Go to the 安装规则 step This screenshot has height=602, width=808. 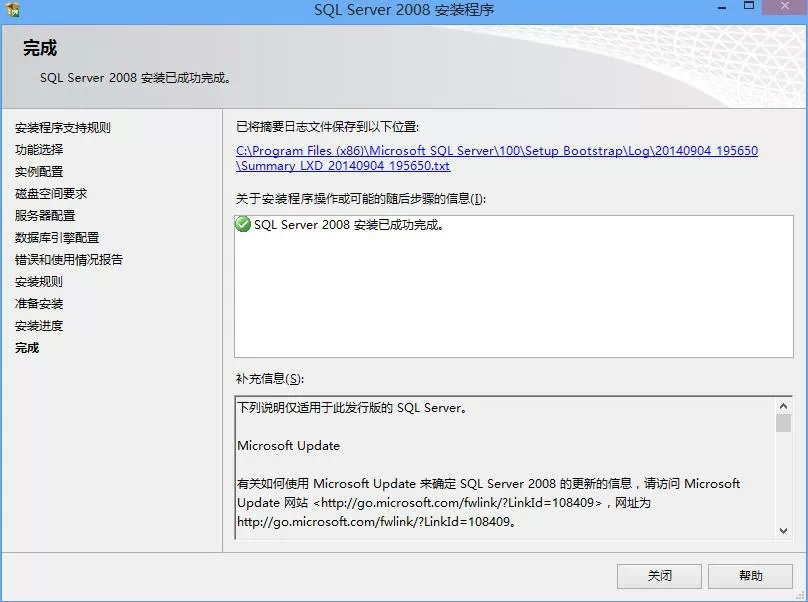point(39,282)
